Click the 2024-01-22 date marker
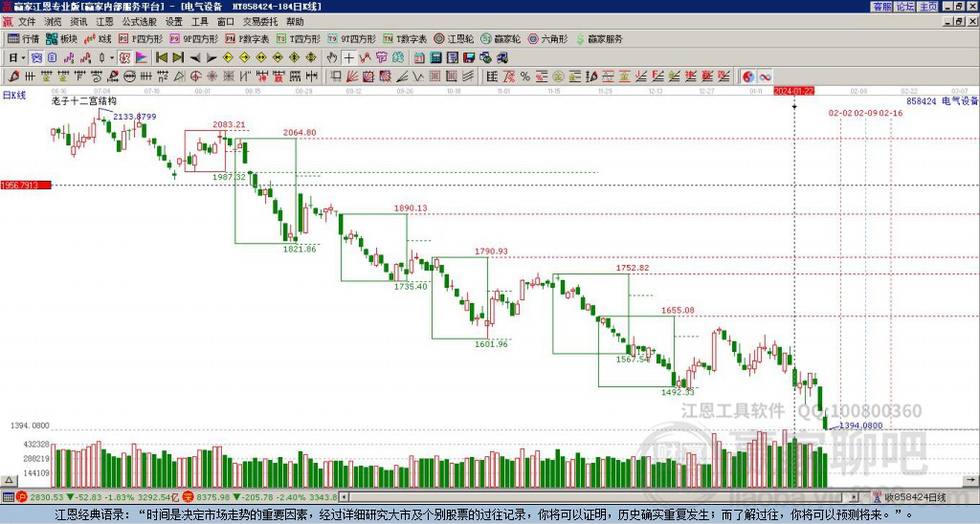This screenshot has height=524, width=980. 793,91
